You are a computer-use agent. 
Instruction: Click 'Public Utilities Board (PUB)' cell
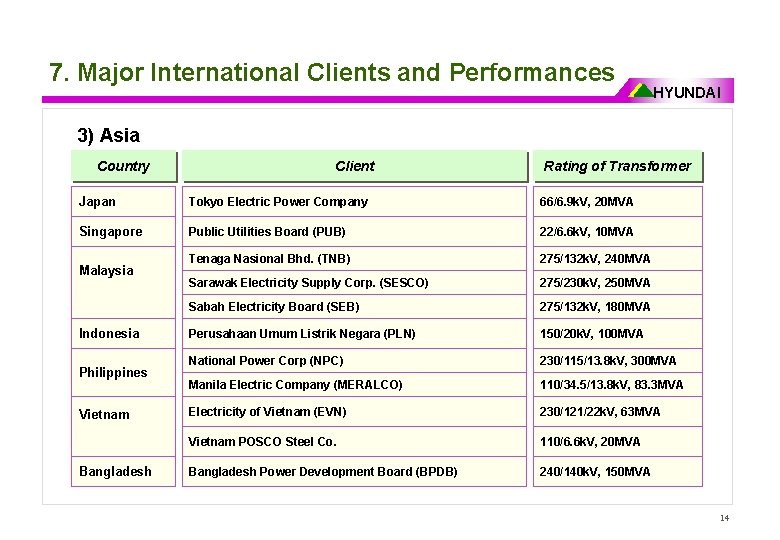point(354,232)
